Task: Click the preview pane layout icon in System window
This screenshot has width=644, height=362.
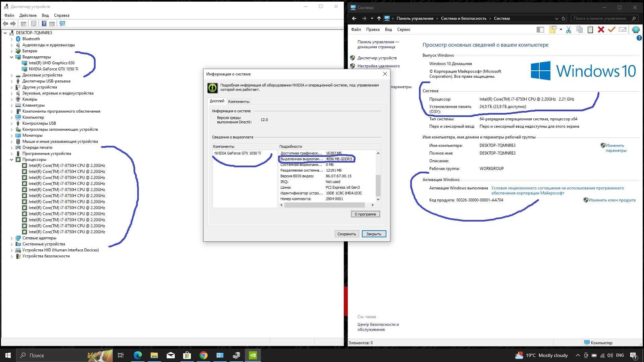Action: pyautogui.click(x=540, y=29)
